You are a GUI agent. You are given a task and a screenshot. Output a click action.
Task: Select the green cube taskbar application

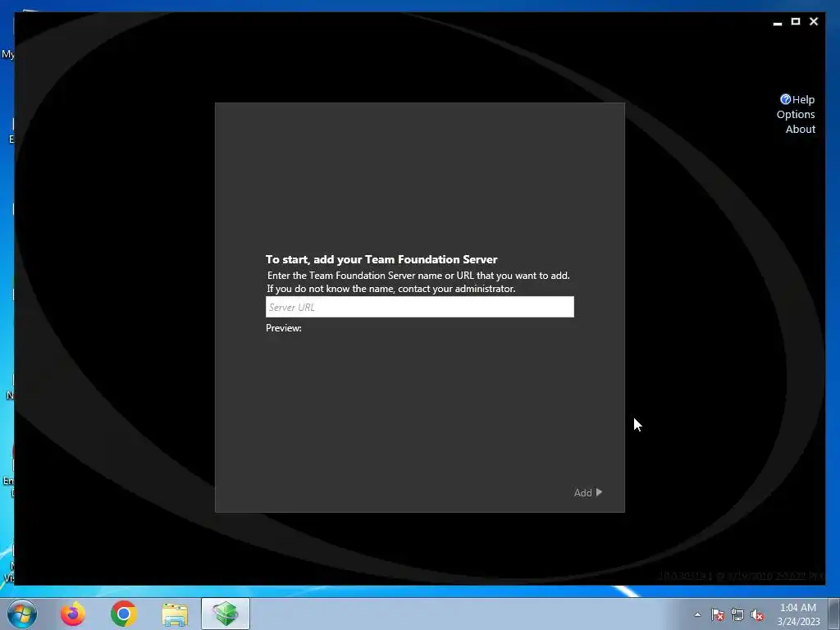coord(226,614)
